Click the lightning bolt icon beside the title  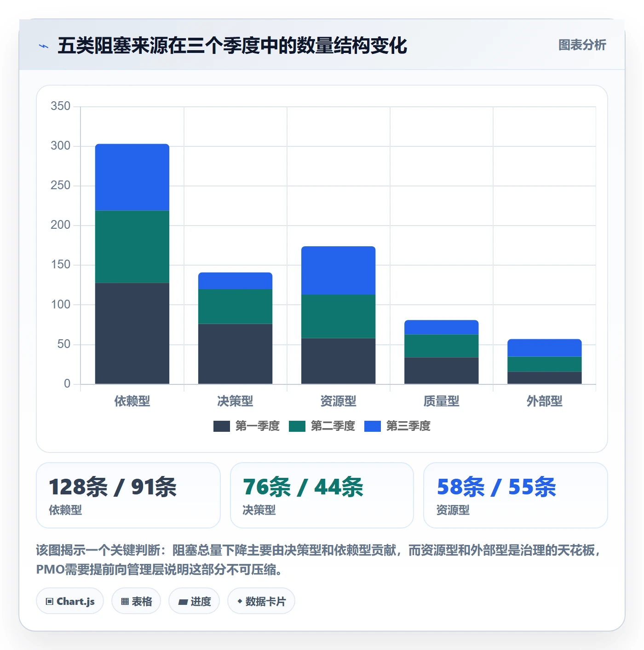[44, 46]
